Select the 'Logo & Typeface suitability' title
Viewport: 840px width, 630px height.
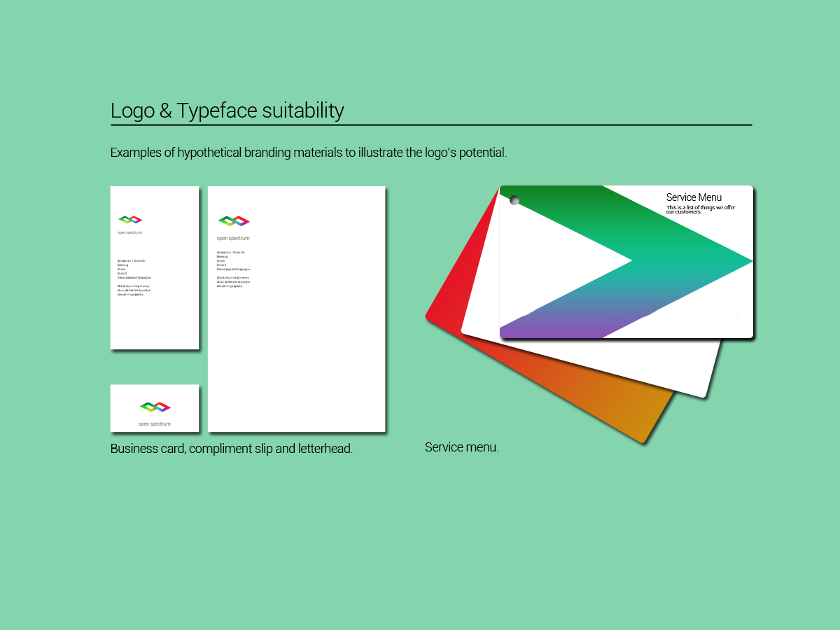click(x=227, y=111)
